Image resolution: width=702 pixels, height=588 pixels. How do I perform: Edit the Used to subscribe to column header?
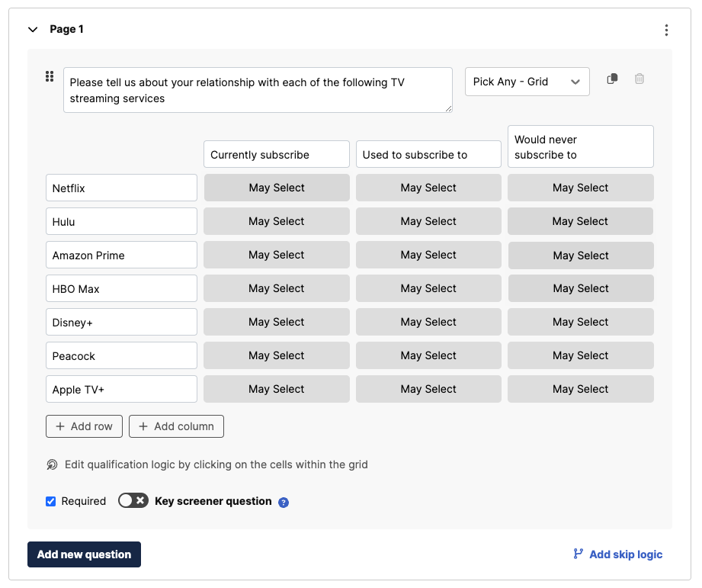click(428, 153)
